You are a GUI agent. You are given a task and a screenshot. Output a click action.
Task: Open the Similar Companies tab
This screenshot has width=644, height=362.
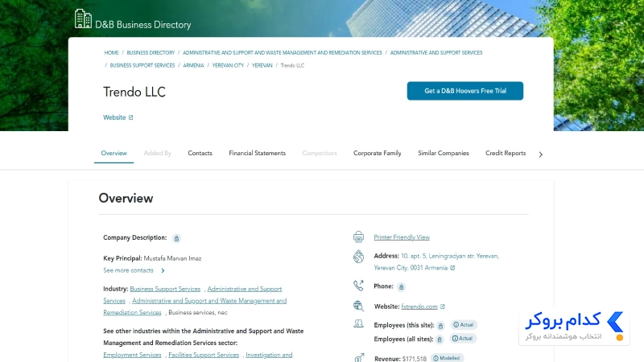(444, 153)
